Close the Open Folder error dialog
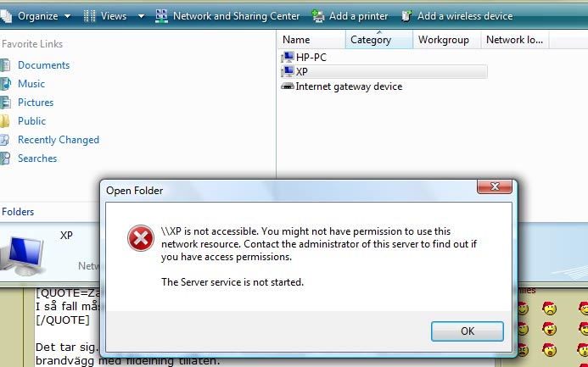The height and width of the screenshot is (367, 588). [495, 186]
